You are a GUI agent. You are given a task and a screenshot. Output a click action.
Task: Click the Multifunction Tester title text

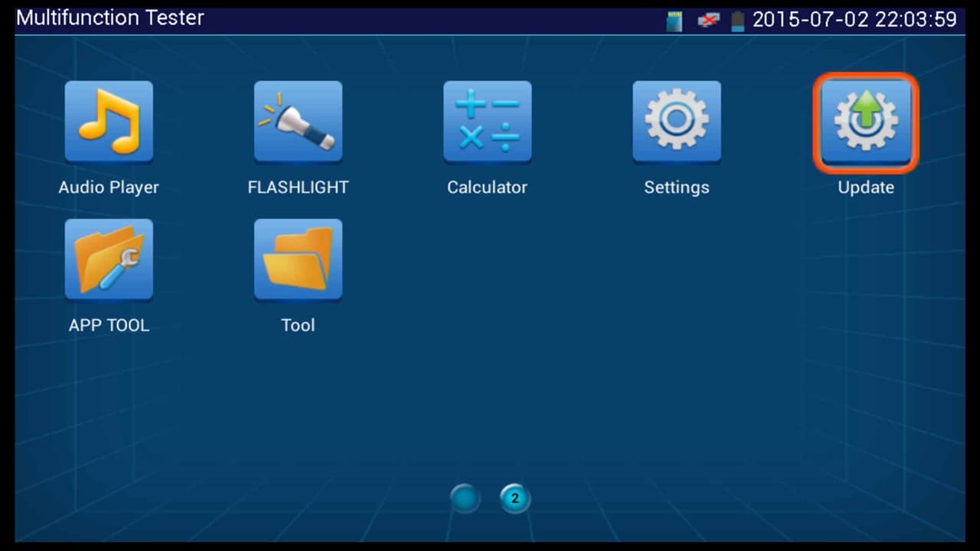110,18
